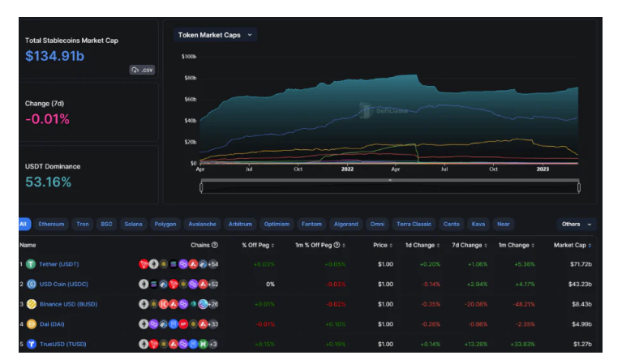Click the right handle of chart range slider
622x364 pixels.
click(x=579, y=186)
